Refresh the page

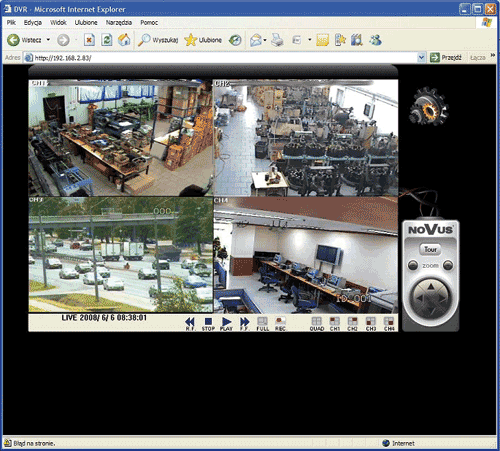[x=107, y=40]
